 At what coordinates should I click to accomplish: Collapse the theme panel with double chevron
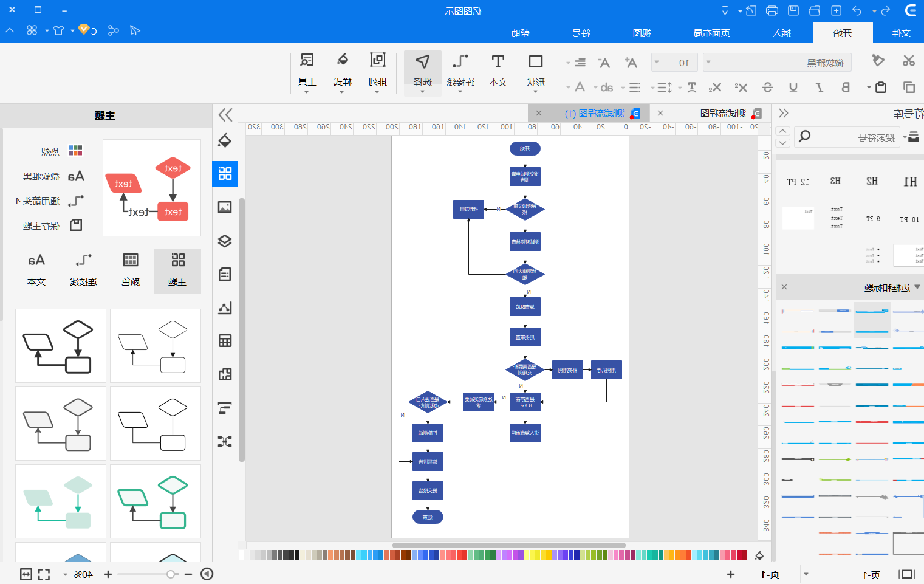pos(225,115)
